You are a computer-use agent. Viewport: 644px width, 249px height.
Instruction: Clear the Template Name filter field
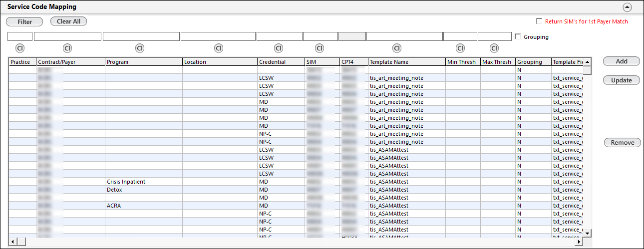pyautogui.click(x=397, y=48)
